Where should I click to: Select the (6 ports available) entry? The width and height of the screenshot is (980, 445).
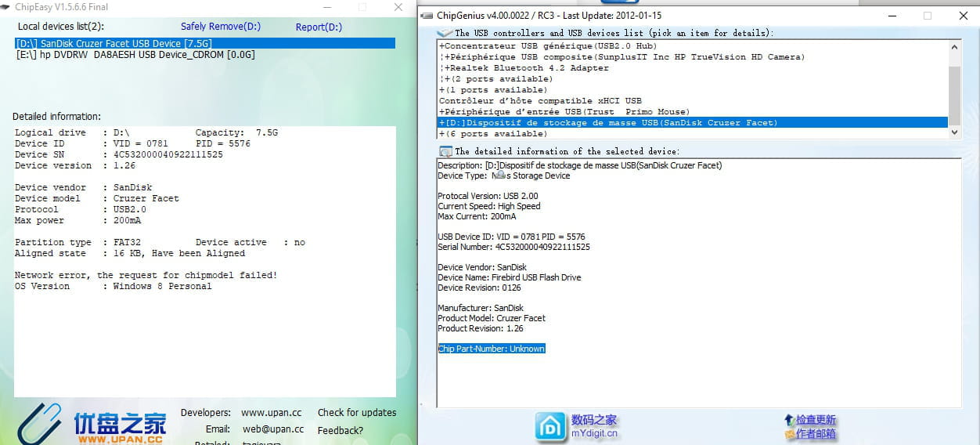click(x=493, y=134)
